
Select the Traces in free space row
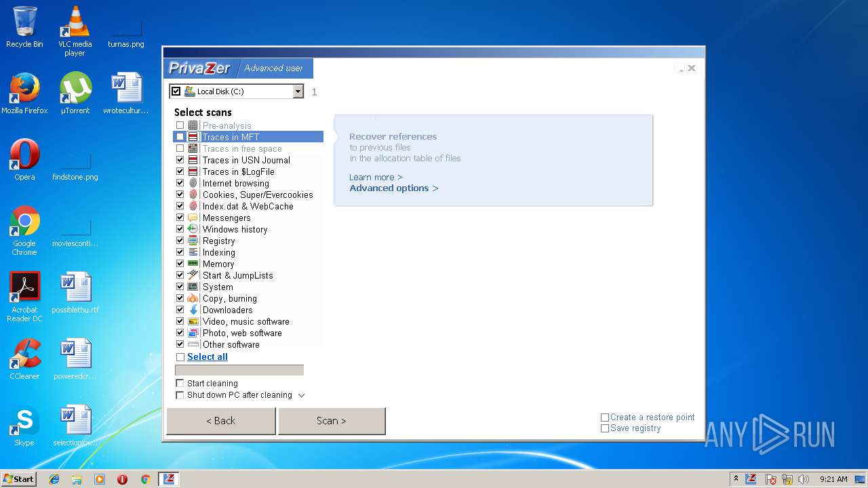(x=248, y=148)
